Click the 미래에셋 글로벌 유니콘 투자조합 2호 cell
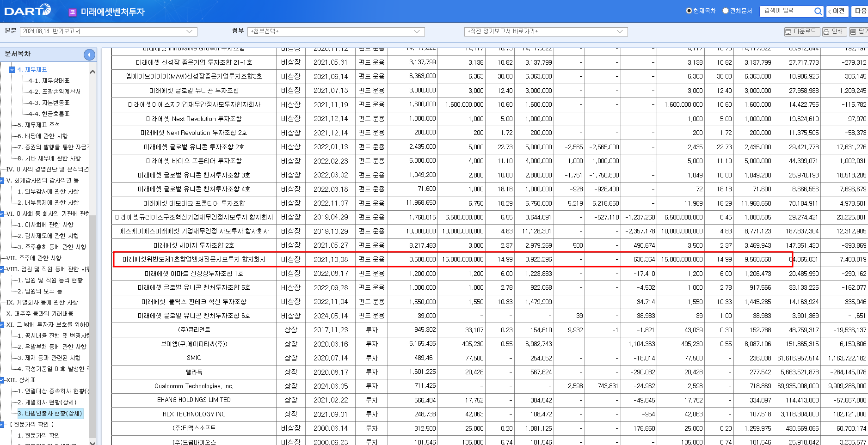The width and height of the screenshot is (868, 445). pyautogui.click(x=194, y=147)
